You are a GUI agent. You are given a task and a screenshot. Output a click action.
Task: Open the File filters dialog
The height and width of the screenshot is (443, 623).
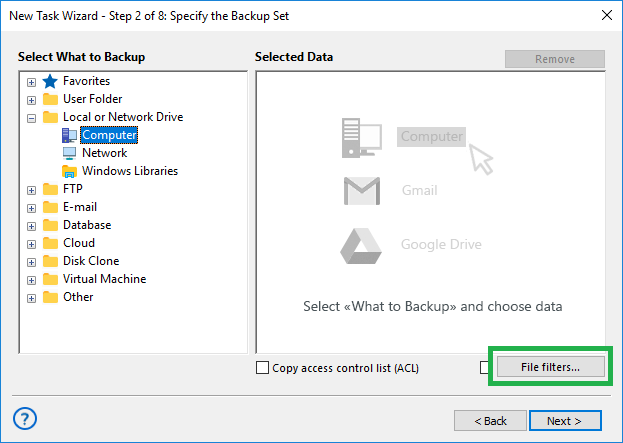coord(551,367)
